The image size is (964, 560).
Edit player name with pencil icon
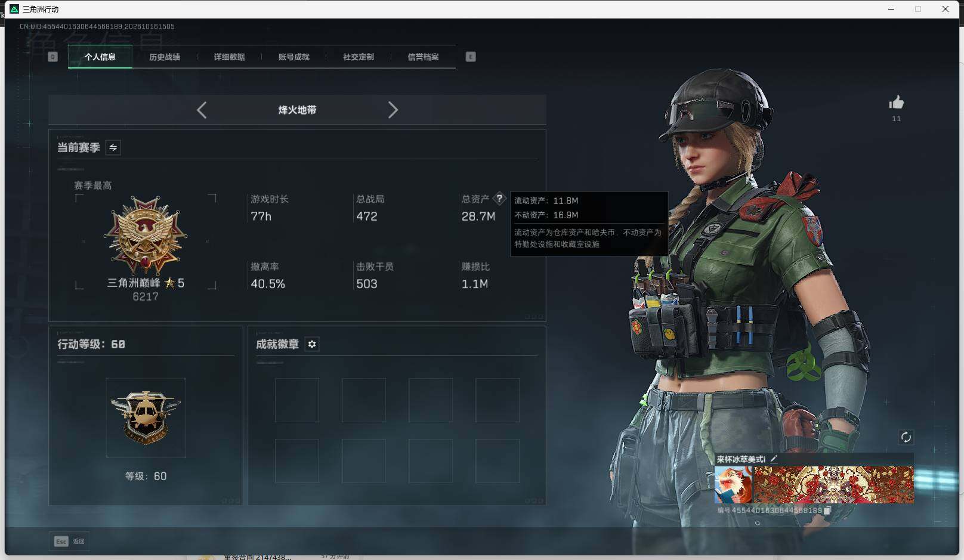tap(774, 459)
